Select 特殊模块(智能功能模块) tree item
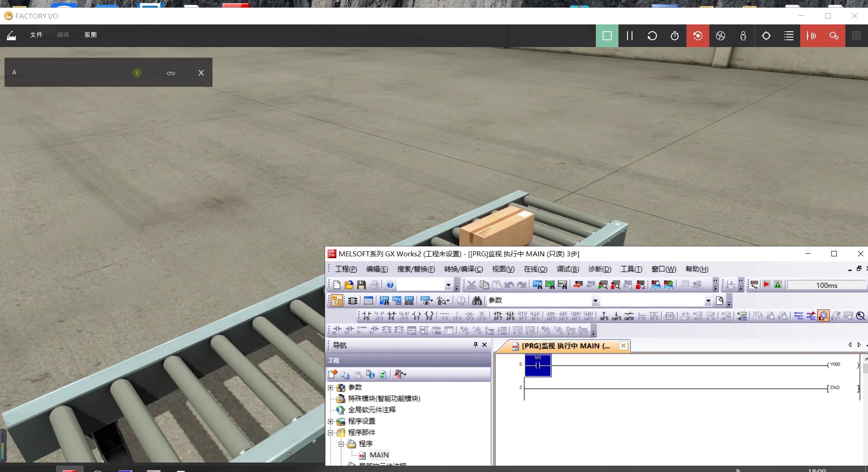This screenshot has width=868, height=472. click(384, 399)
